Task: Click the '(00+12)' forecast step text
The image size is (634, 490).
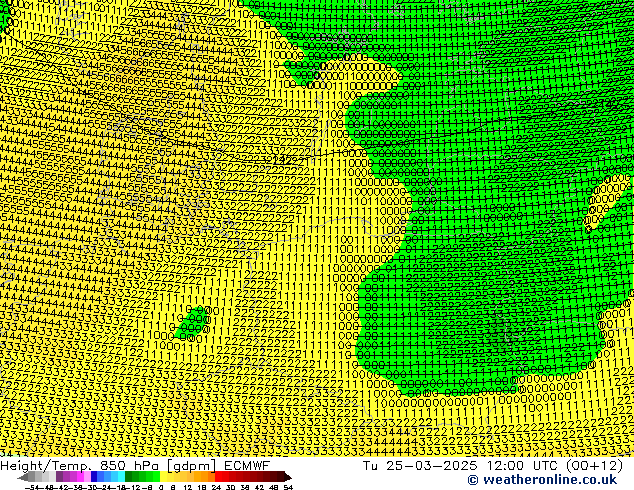Action: click(x=595, y=465)
